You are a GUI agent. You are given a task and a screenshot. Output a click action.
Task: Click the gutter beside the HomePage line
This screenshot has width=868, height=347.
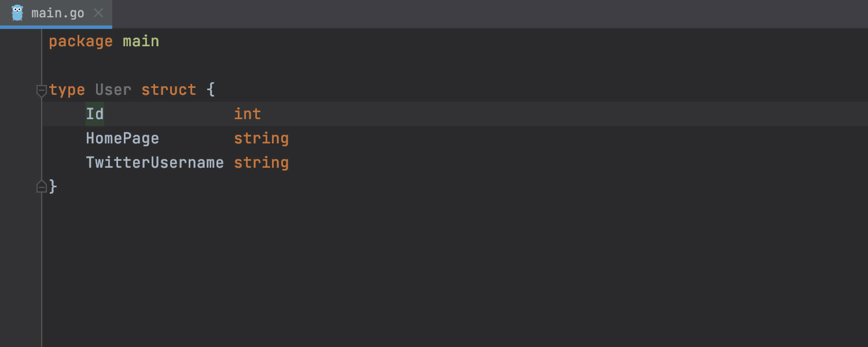click(21, 139)
